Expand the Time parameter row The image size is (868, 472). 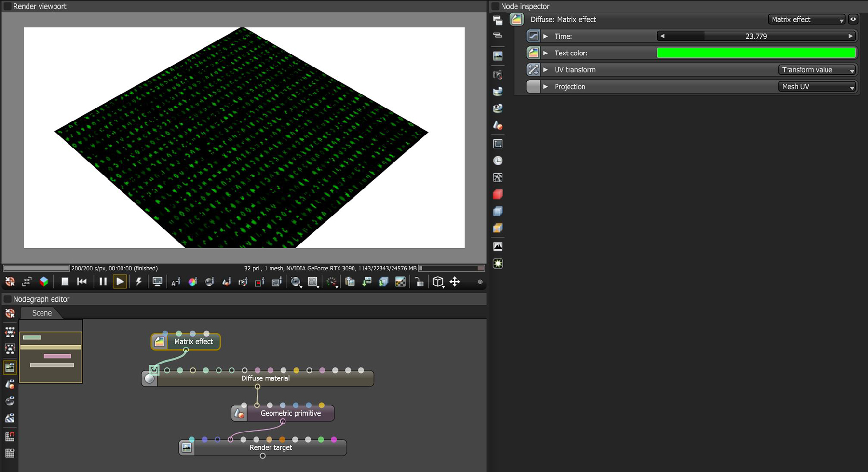click(x=545, y=36)
